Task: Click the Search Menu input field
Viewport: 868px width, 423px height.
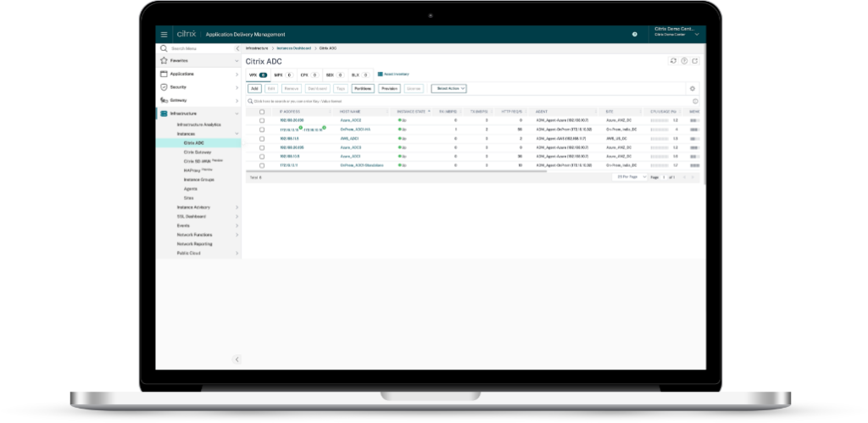Action: (x=199, y=49)
